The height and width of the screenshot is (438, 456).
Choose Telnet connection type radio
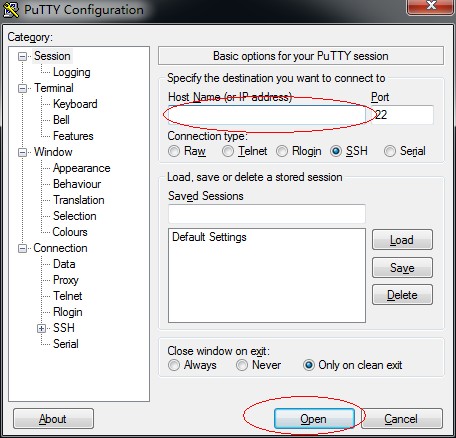click(x=228, y=151)
